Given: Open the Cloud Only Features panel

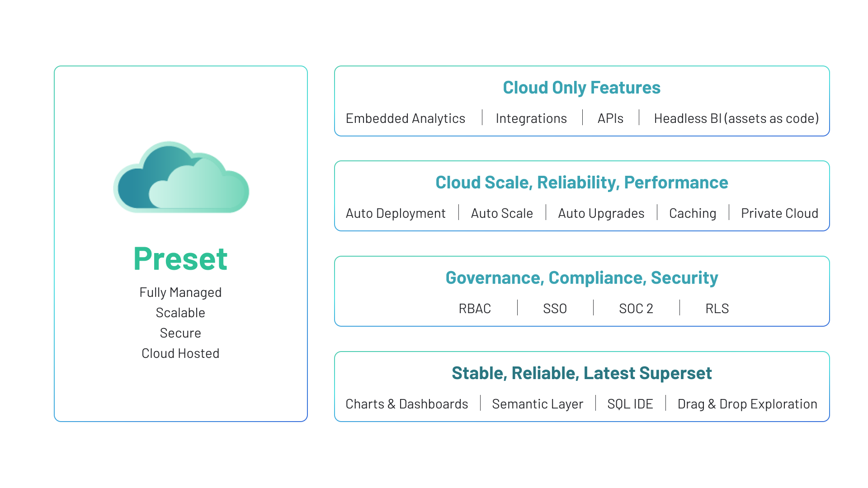Looking at the screenshot, I should click(x=581, y=88).
